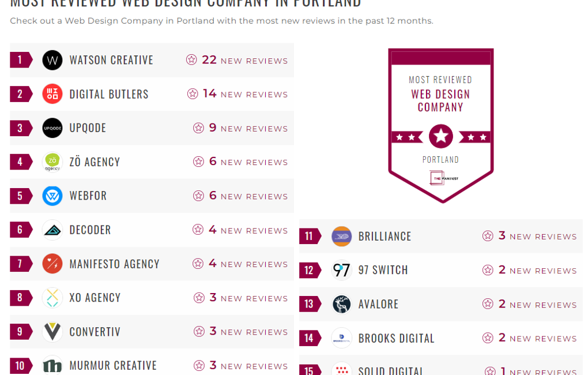Click the Digital Butlers red logo
The height and width of the screenshot is (375, 588).
52,94
